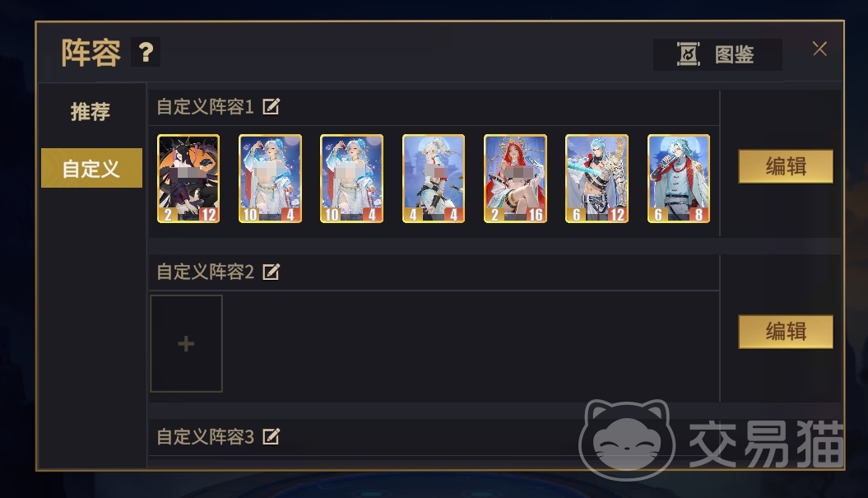The height and width of the screenshot is (498, 868).
Task: Close the 阵容 lineup window
Action: pyautogui.click(x=819, y=49)
